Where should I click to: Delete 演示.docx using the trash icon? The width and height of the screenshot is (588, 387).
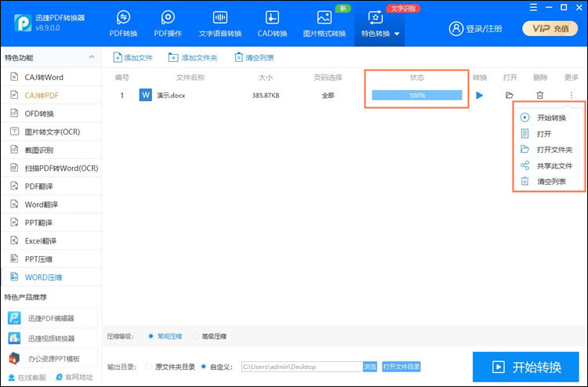(539, 96)
